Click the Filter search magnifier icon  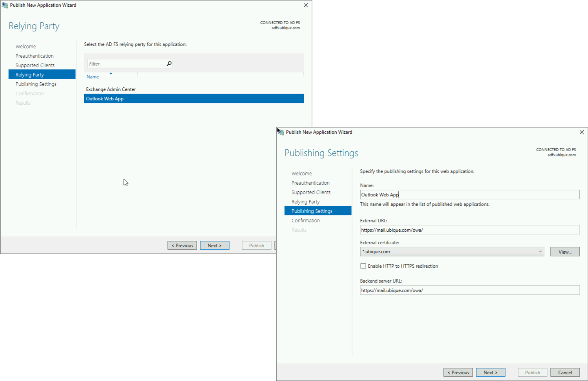(169, 63)
